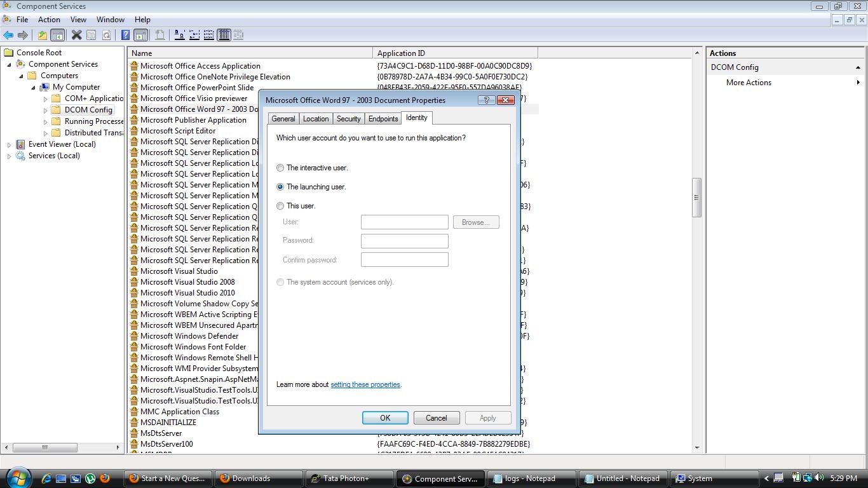Screen dimensions: 868x488
Task: Click the Forward arrow toolbar icon
Action: click(23, 36)
